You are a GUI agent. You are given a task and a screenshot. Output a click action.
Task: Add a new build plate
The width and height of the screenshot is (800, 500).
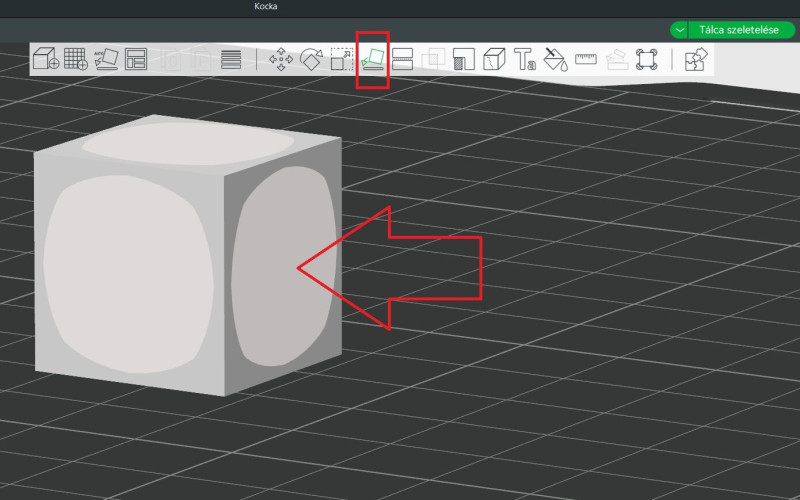coord(76,59)
